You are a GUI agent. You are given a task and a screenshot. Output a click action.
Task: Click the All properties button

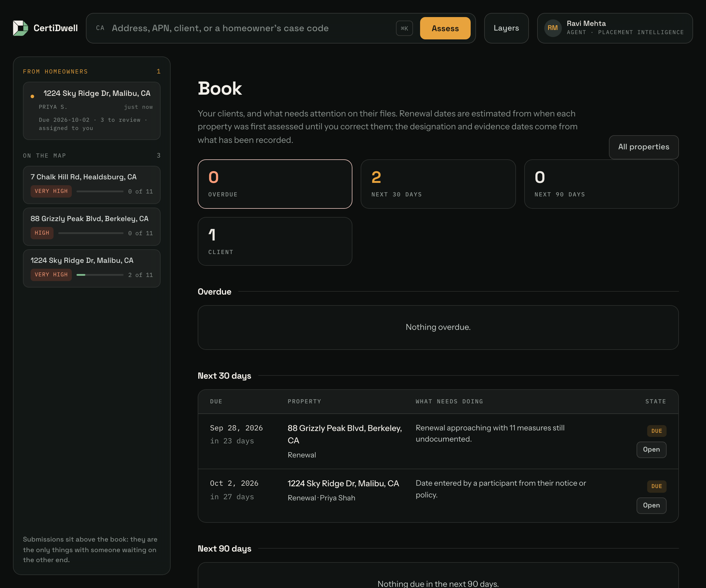(x=643, y=147)
